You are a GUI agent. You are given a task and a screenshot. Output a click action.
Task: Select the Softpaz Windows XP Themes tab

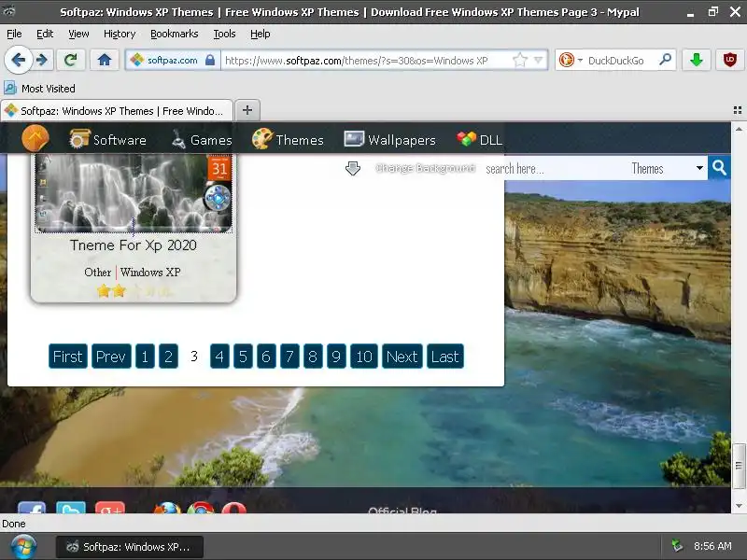tap(118, 111)
